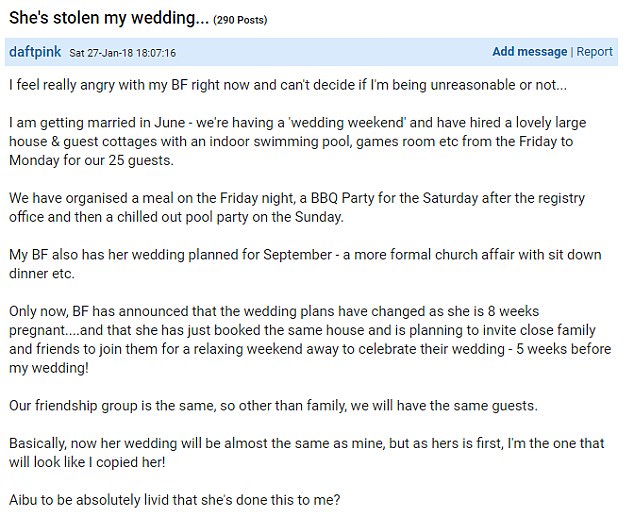The width and height of the screenshot is (634, 517).
Task: Click the line starting 'We have organised a meal'
Action: 297,198
